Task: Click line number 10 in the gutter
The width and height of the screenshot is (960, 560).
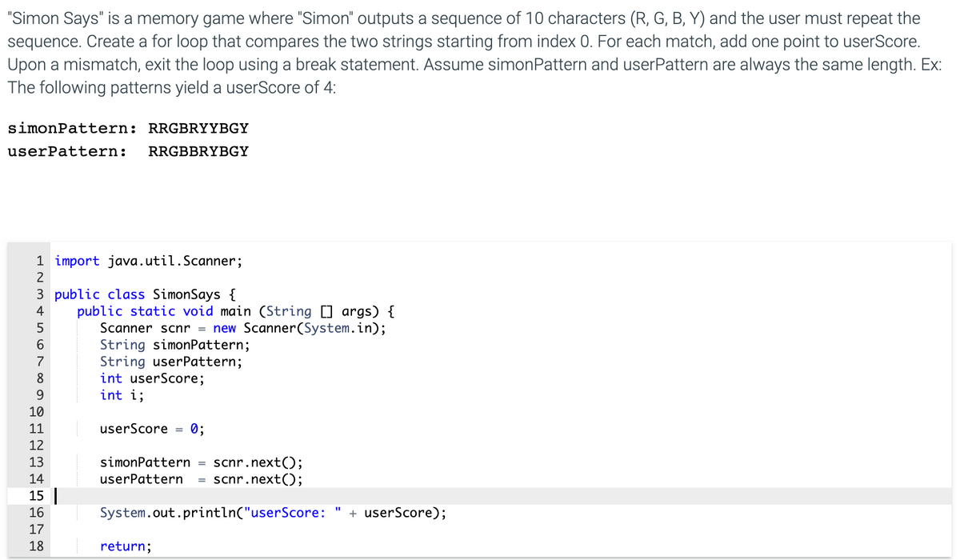Action: click(x=36, y=412)
